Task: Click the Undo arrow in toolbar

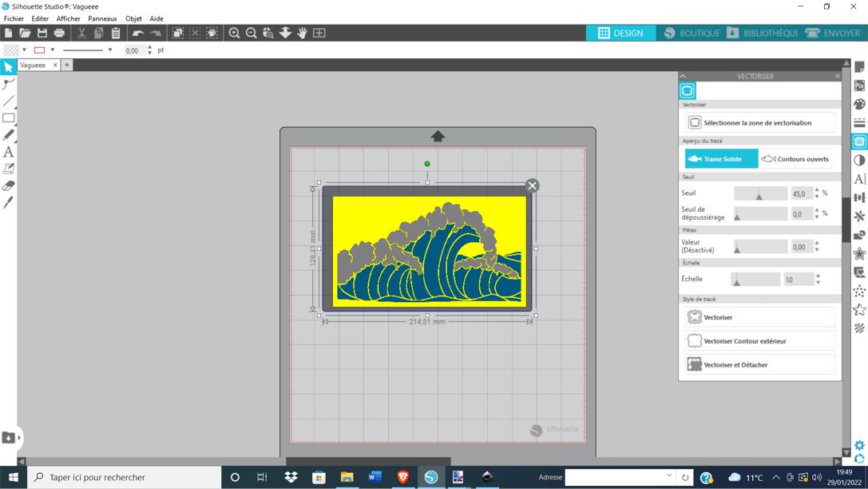Action: pyautogui.click(x=138, y=33)
